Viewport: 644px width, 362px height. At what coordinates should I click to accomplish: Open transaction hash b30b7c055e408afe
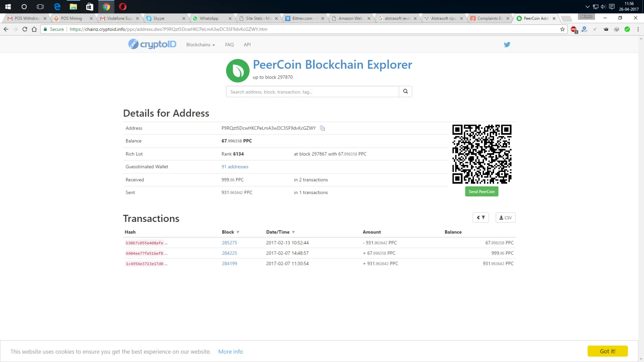[145, 243]
